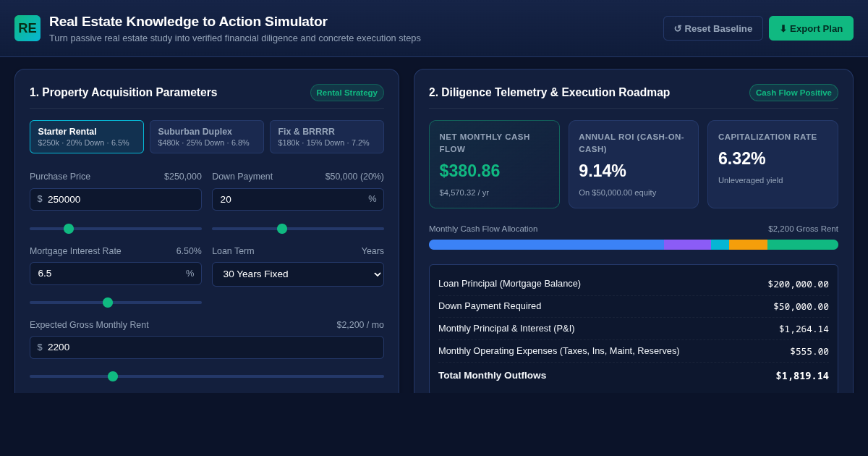The width and height of the screenshot is (868, 456).
Task: Click the $1,264.14 monthly P&I value
Action: click(804, 329)
